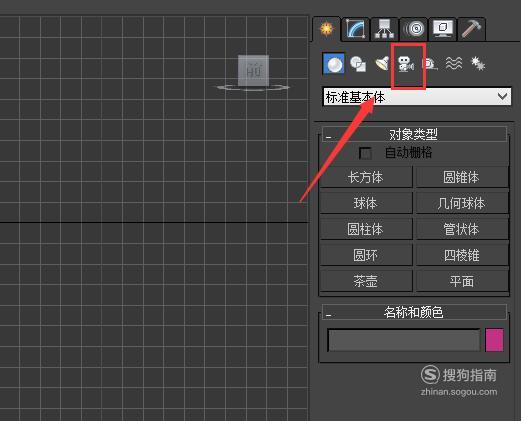Select the Helpers category icon
The image size is (521, 421).
tap(430, 64)
